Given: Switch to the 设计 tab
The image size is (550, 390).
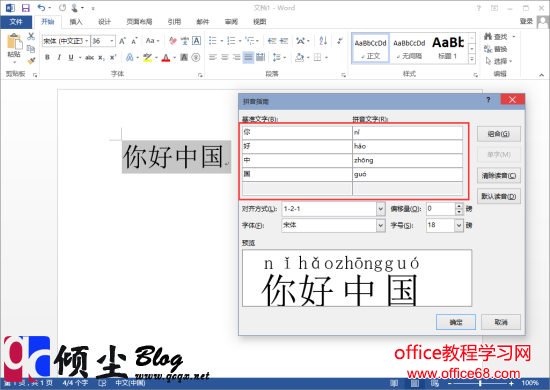Looking at the screenshot, I should [105, 22].
